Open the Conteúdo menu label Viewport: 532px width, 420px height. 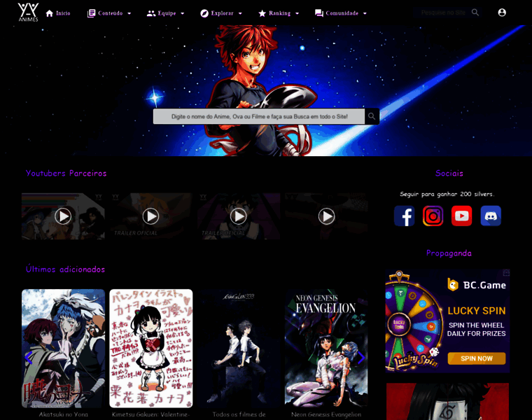click(x=111, y=13)
